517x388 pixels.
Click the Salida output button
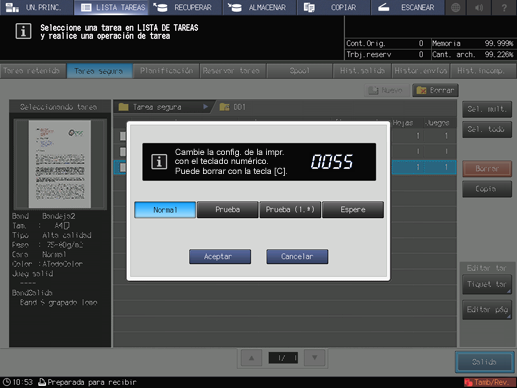pyautogui.click(x=484, y=362)
